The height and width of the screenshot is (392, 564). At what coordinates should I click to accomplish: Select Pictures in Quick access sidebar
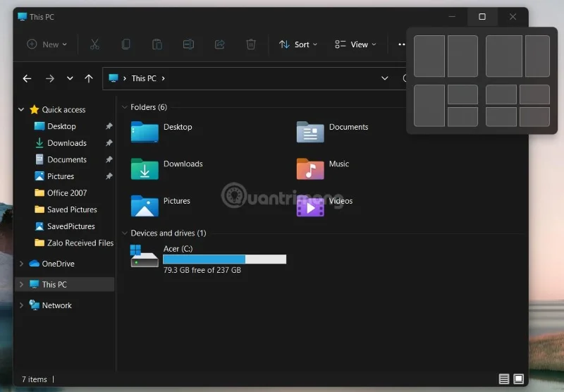(61, 176)
